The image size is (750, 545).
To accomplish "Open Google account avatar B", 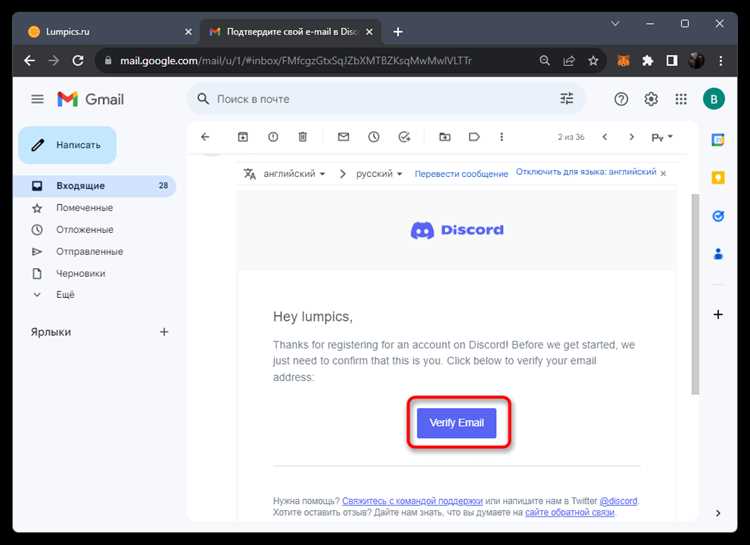I will click(x=714, y=99).
